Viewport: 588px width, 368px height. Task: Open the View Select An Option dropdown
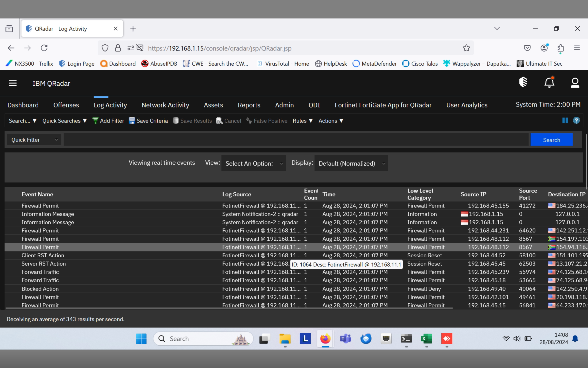253,163
